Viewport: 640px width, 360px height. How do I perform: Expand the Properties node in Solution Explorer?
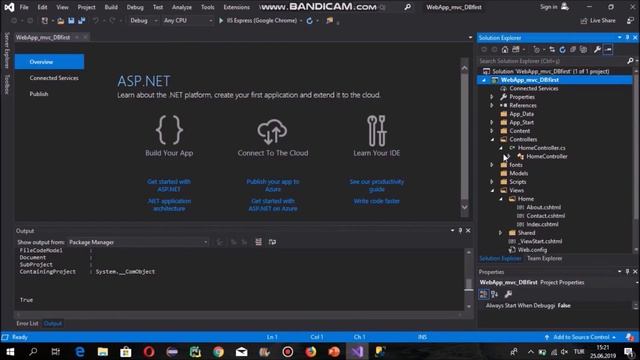(x=492, y=97)
